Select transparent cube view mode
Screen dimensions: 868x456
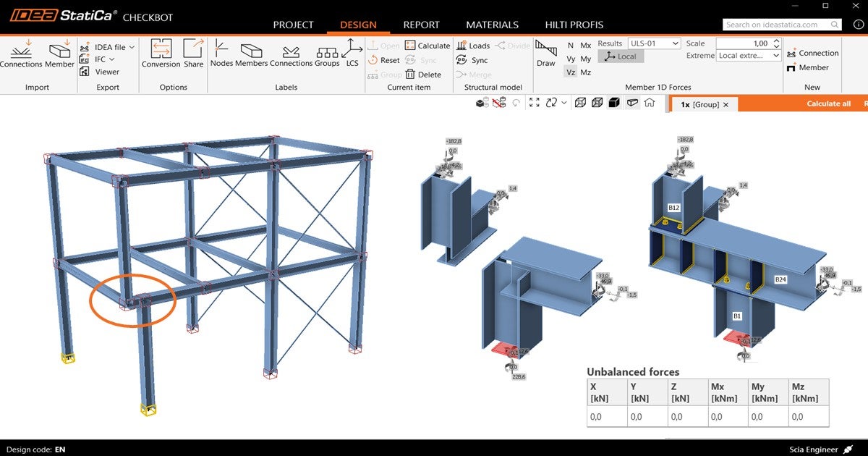pos(597,103)
